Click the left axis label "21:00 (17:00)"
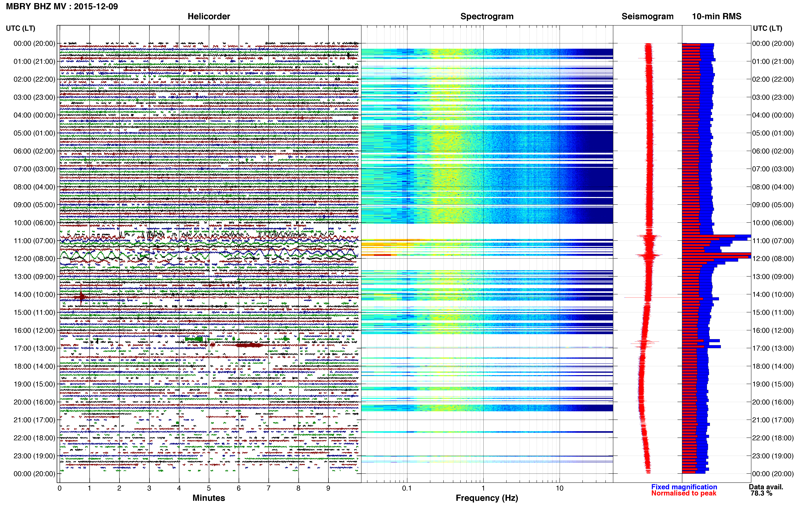This screenshot has width=812, height=508. coord(34,420)
